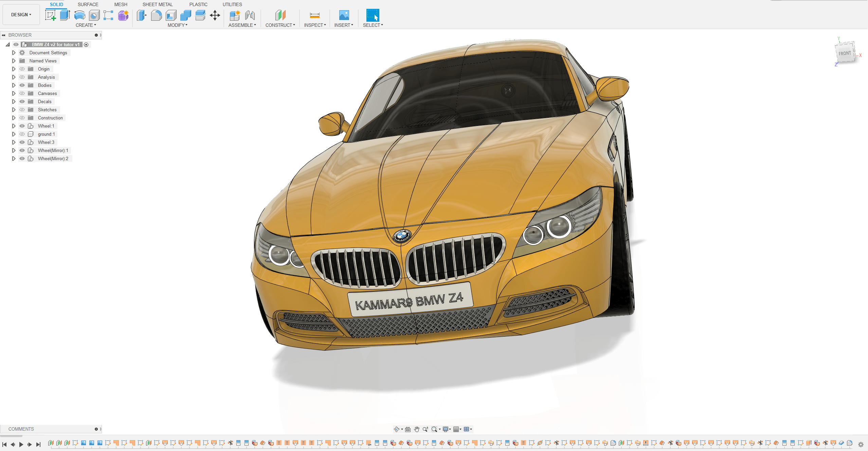868x451 pixels.
Task: Open the MODIFY dropdown menu
Action: point(177,25)
